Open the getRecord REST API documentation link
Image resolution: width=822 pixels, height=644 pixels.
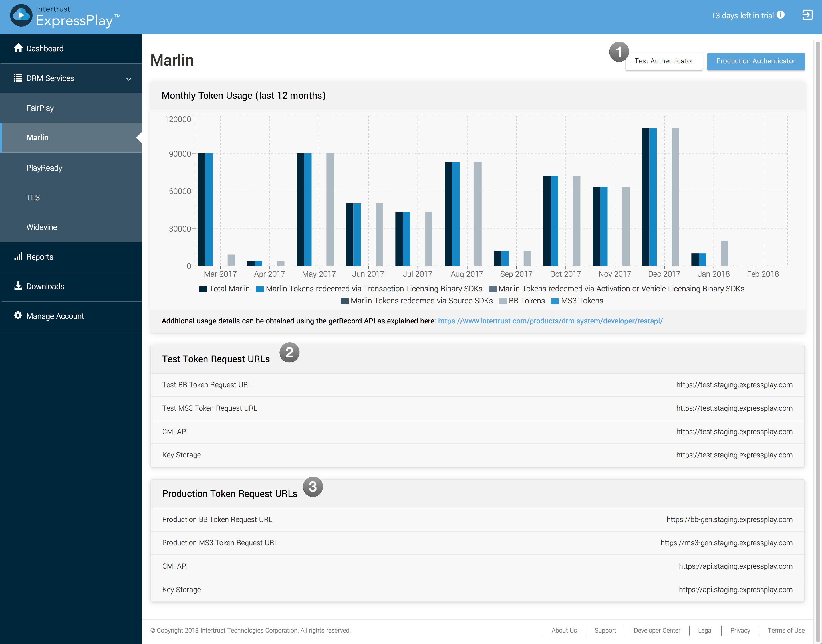point(550,321)
